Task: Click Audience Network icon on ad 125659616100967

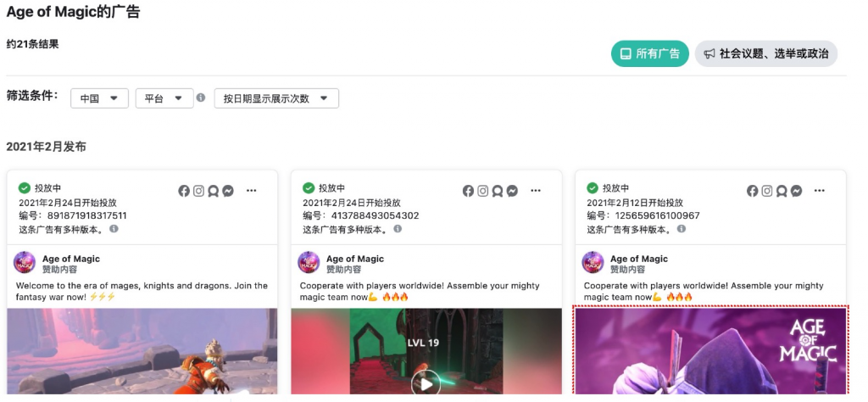Action: [782, 191]
